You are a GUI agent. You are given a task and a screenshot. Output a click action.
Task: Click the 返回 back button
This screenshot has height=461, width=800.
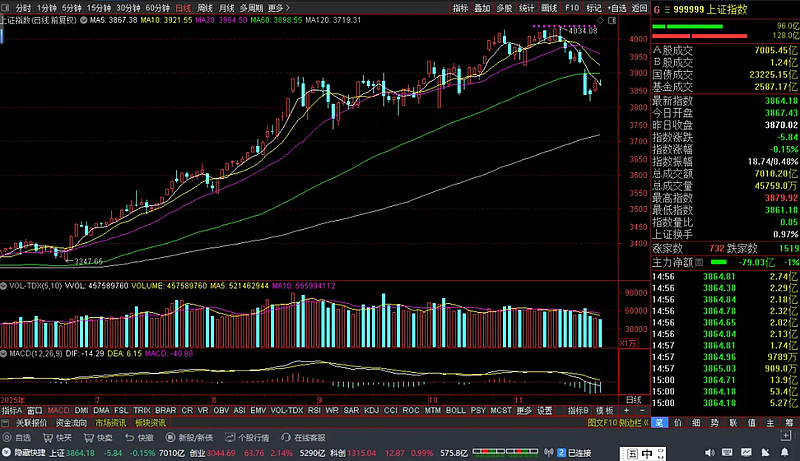click(x=639, y=7)
